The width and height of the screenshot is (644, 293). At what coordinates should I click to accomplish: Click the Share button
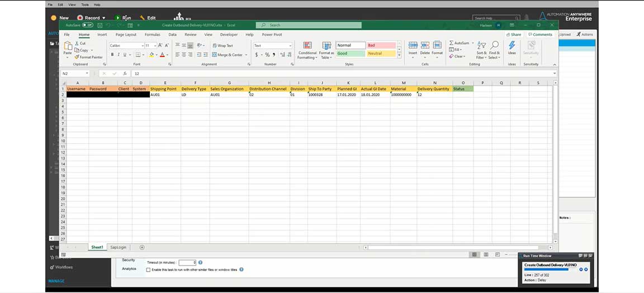[x=513, y=35]
